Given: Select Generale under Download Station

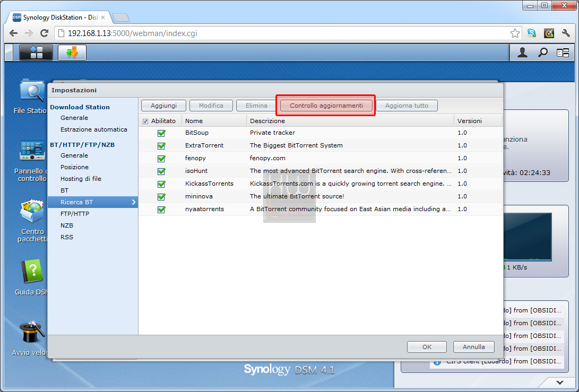Looking at the screenshot, I should (x=74, y=118).
